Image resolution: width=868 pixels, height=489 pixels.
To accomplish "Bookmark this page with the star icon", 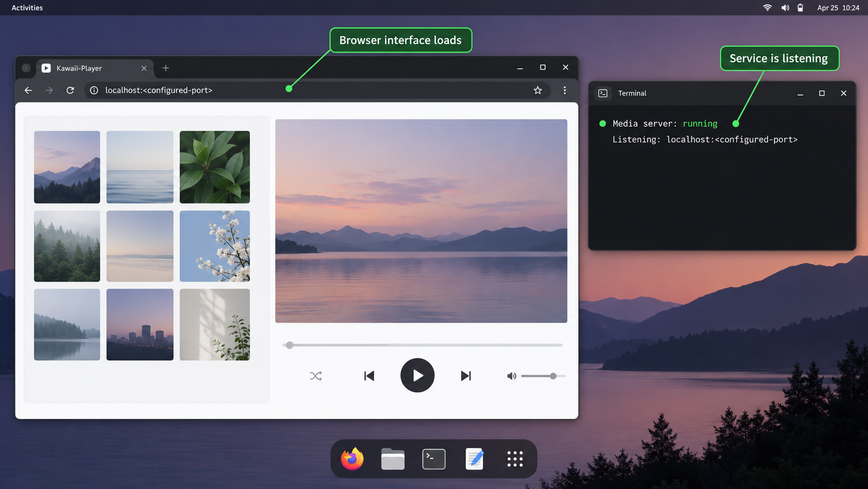I will 538,90.
